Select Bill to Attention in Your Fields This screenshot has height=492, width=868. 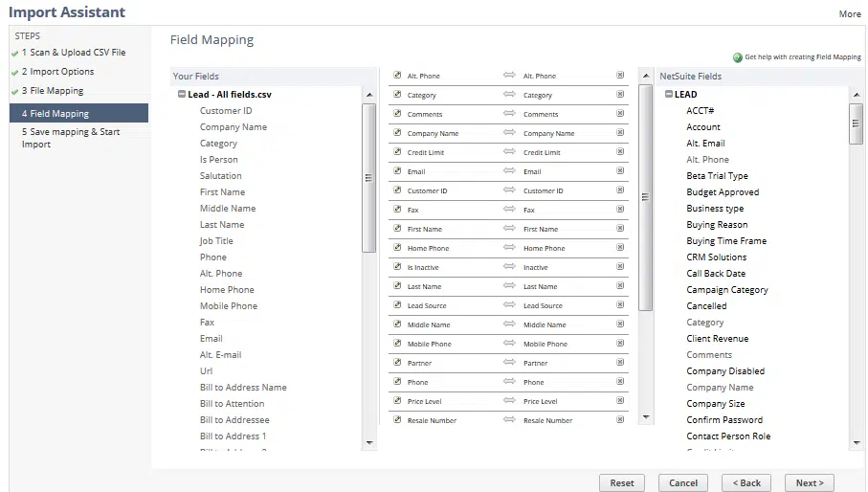click(232, 404)
